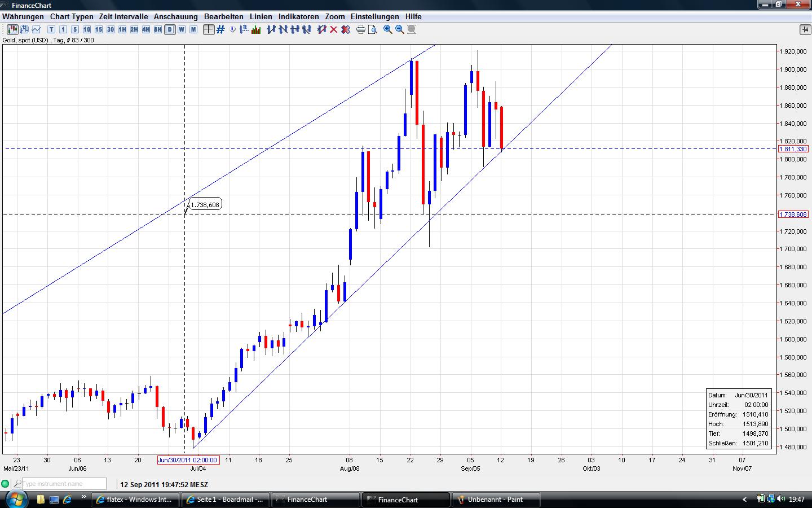Set the 8H interval
This screenshot has height=508, width=812.
coord(158,29)
